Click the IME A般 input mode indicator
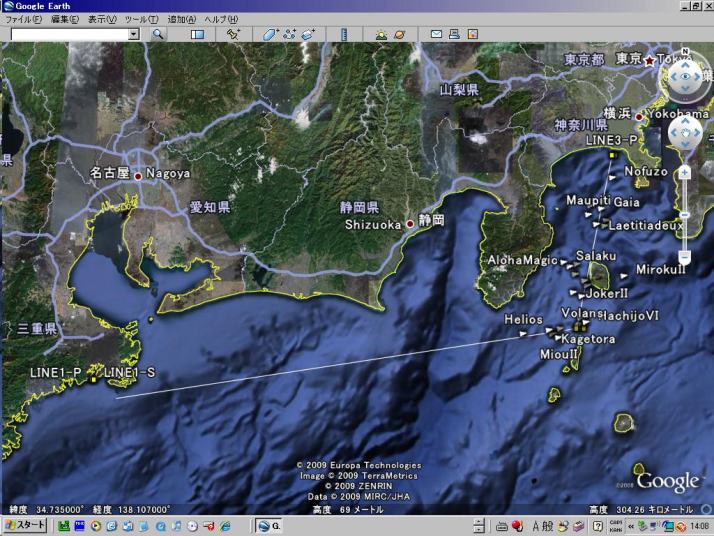The image size is (714, 536). [x=541, y=526]
